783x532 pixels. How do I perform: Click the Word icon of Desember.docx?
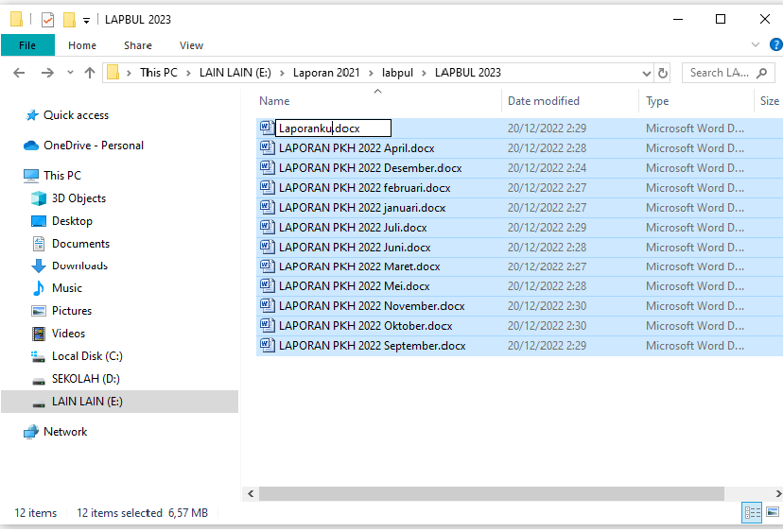(x=268, y=167)
